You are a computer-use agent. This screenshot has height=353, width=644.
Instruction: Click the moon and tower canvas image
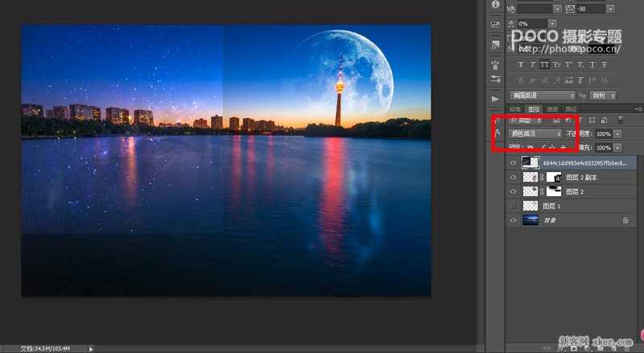(226, 160)
